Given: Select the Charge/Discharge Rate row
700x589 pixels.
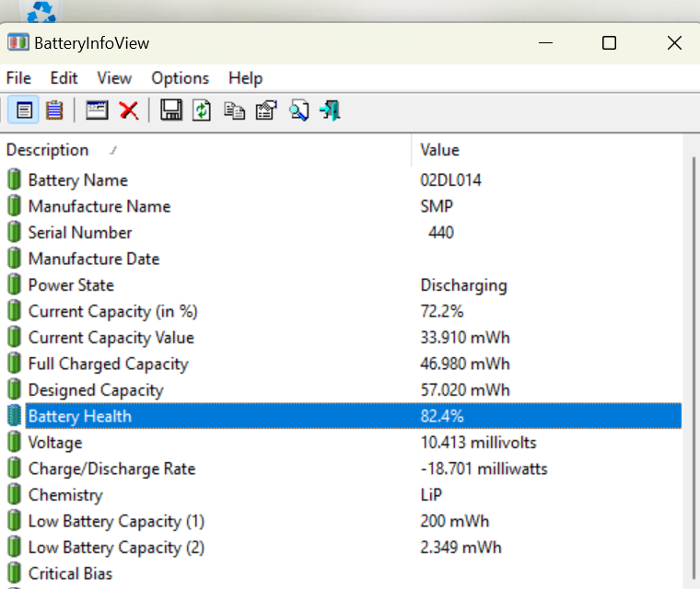Looking at the screenshot, I should 341,468.
